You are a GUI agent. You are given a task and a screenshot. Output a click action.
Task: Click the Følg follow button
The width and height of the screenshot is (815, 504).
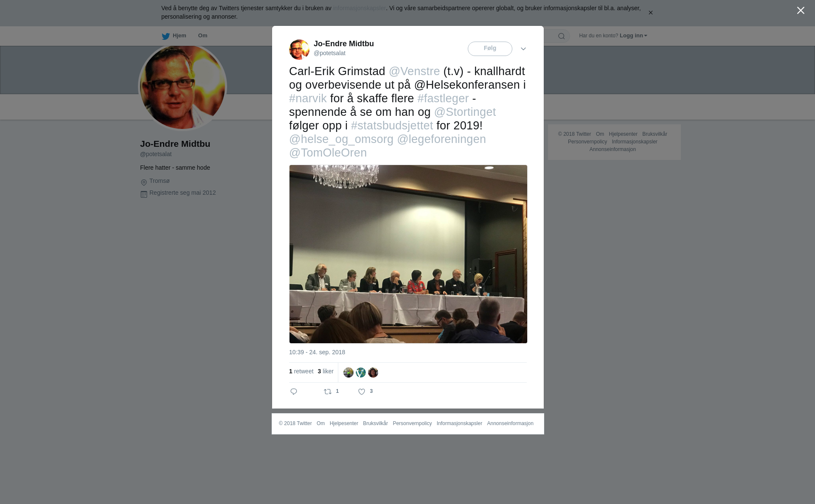click(x=490, y=49)
